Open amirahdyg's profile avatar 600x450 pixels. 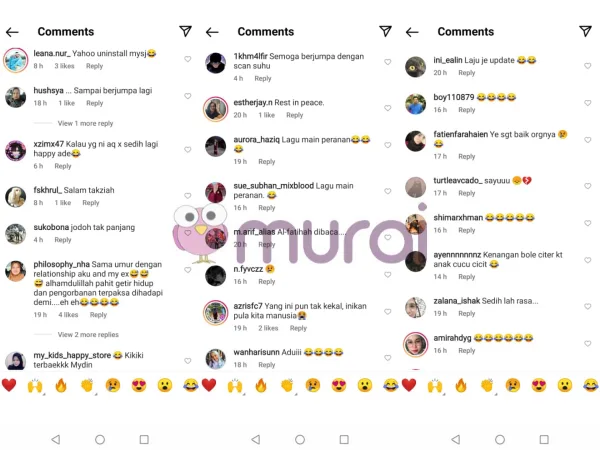tap(416, 344)
